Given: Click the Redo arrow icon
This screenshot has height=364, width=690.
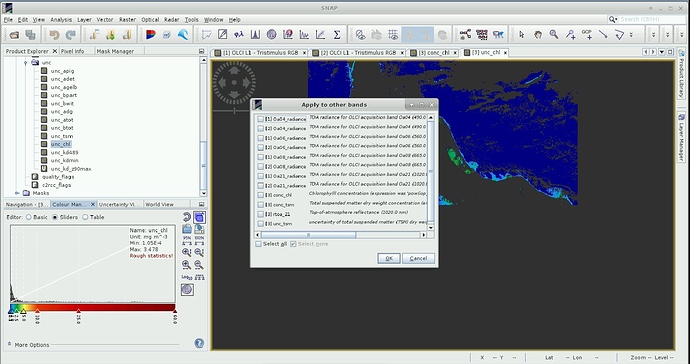Looking at the screenshot, I should [70, 34].
